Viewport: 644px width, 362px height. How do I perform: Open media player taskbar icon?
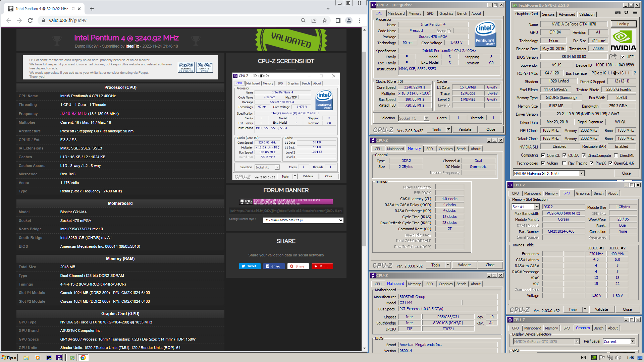coord(38,358)
